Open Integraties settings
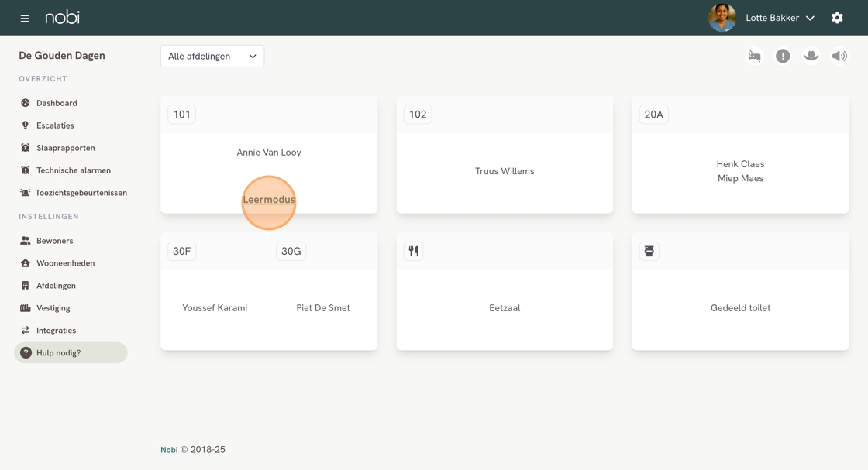 tap(56, 331)
